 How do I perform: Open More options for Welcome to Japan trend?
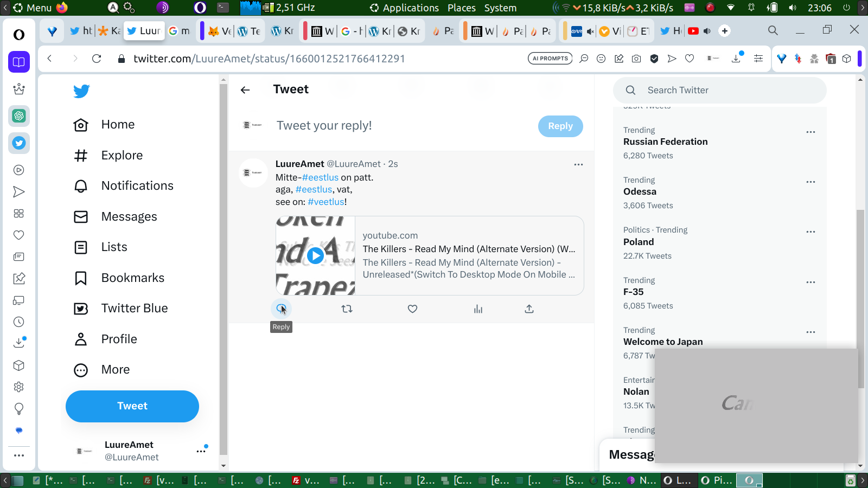(810, 332)
